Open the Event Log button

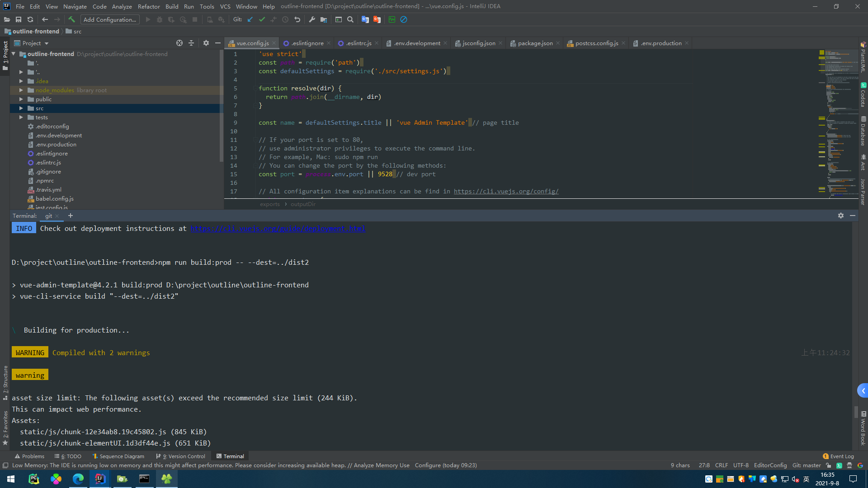(838, 456)
